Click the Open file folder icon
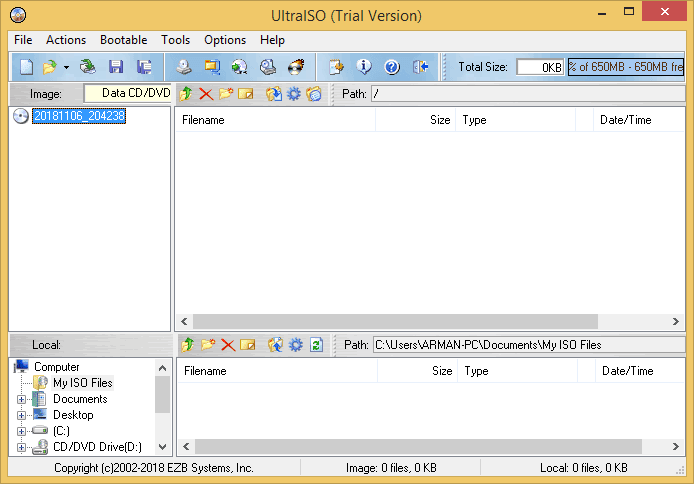This screenshot has height=484, width=694. pos(50,67)
